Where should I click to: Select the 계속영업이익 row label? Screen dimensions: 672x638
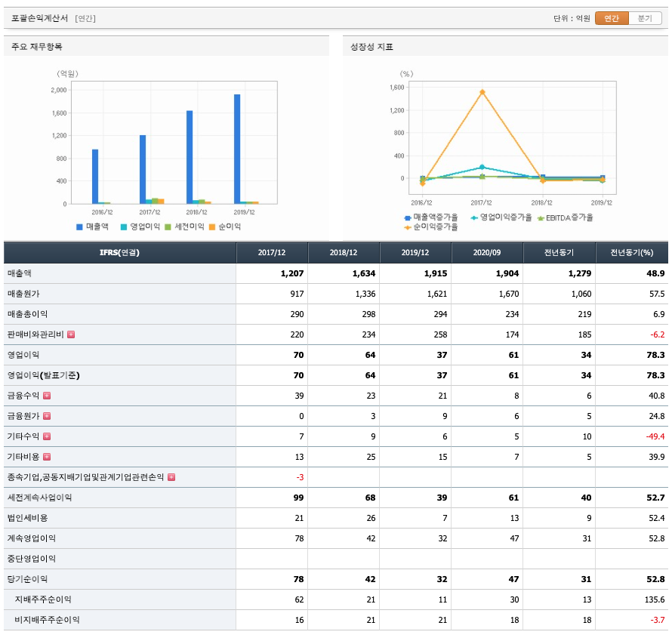coord(31,538)
